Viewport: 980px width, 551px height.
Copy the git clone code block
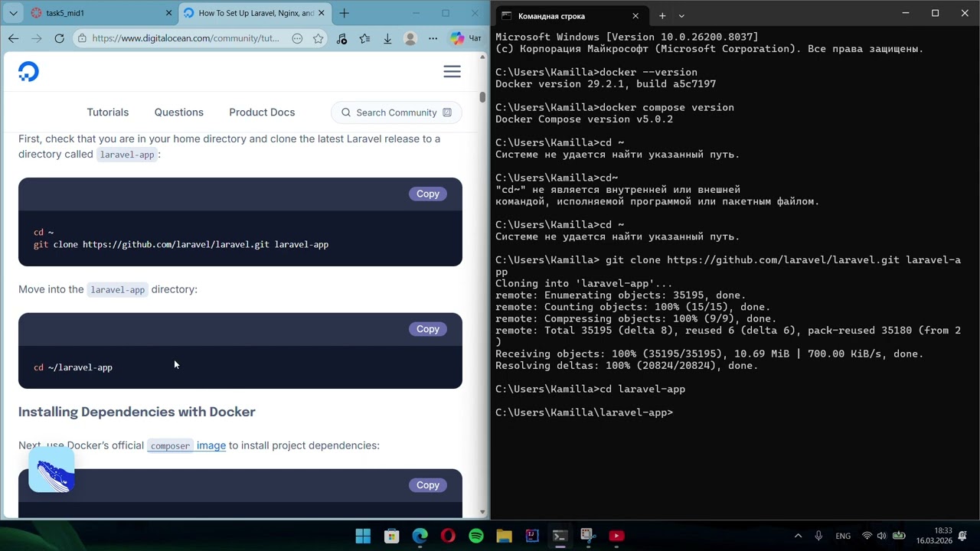point(428,194)
